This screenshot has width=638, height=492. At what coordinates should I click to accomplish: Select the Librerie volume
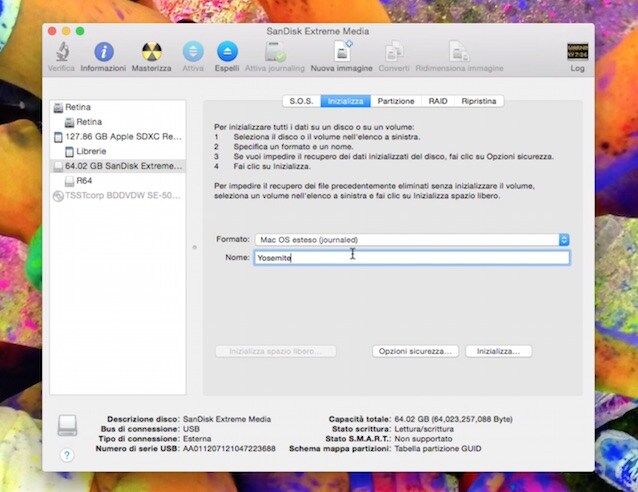(118, 151)
